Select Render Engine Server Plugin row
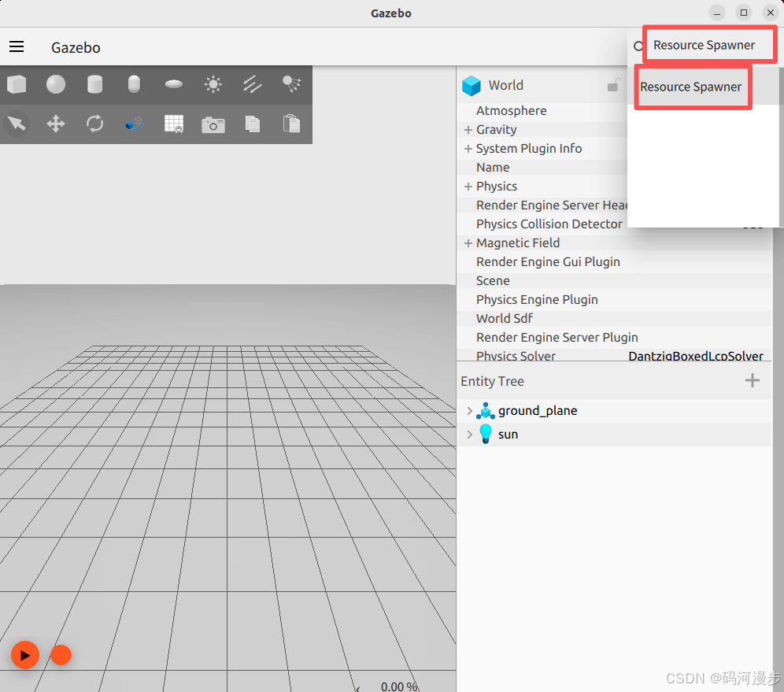 (x=614, y=337)
